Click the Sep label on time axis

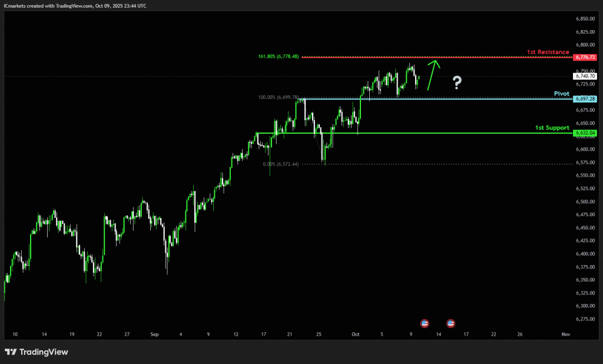pos(154,334)
